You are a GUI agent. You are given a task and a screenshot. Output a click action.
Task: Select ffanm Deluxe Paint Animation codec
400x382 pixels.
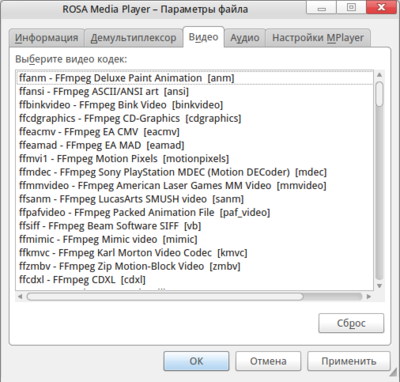[195, 78]
